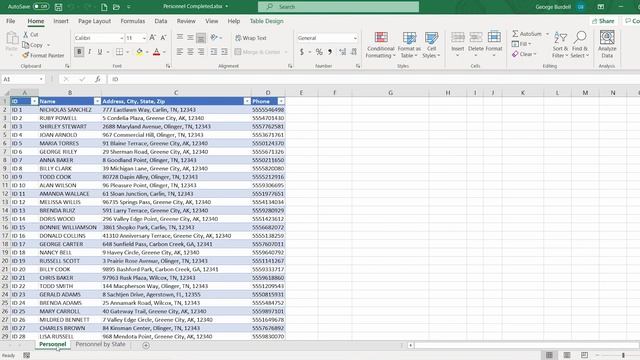
Task: Toggle Italic formatting
Action: click(x=89, y=52)
